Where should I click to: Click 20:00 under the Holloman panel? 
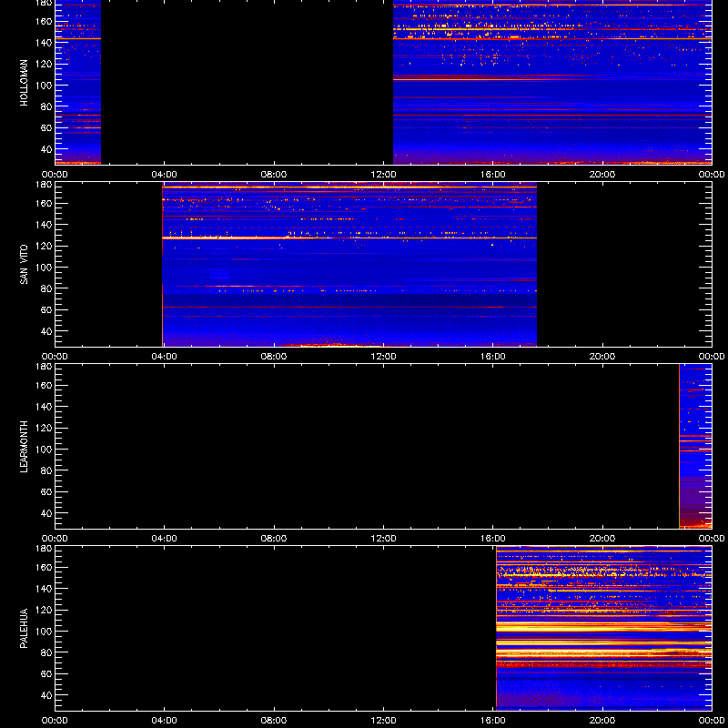pos(602,175)
